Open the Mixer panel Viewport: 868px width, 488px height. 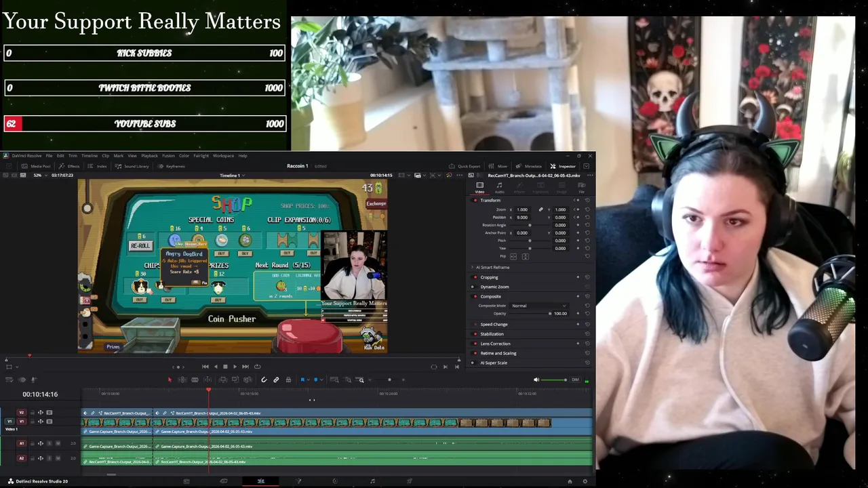click(498, 166)
